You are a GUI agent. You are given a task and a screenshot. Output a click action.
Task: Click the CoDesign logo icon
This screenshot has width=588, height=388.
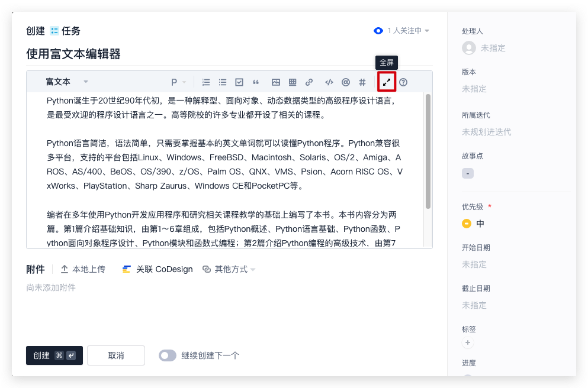127,269
